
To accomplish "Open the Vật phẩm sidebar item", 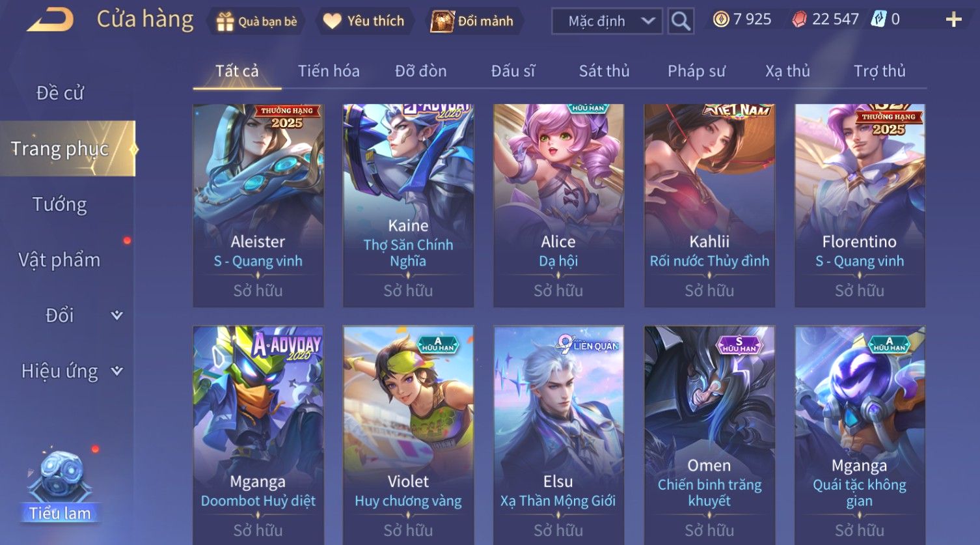I will point(60,260).
